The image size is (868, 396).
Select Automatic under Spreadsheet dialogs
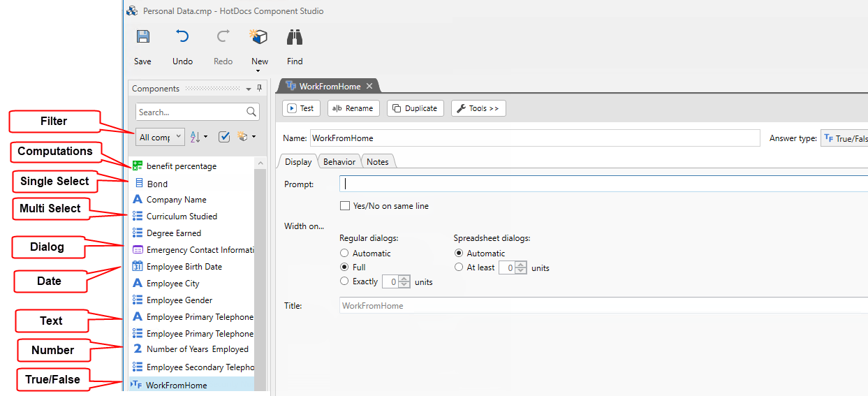pyautogui.click(x=459, y=253)
